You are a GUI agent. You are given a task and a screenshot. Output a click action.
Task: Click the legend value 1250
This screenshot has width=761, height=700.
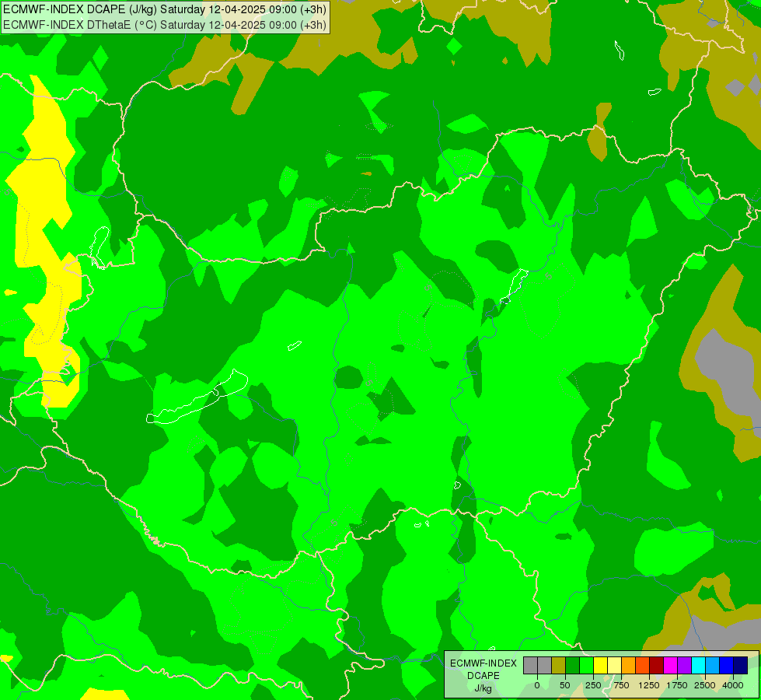[x=649, y=685]
